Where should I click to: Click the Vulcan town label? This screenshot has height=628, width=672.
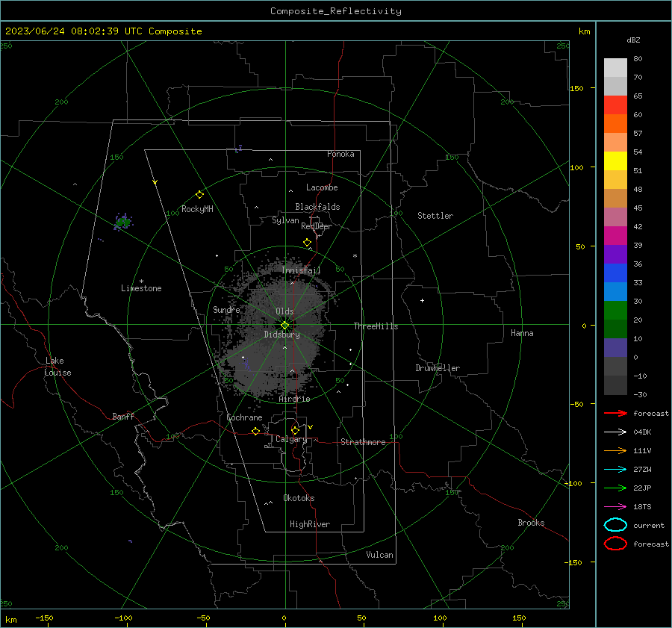pyautogui.click(x=380, y=555)
